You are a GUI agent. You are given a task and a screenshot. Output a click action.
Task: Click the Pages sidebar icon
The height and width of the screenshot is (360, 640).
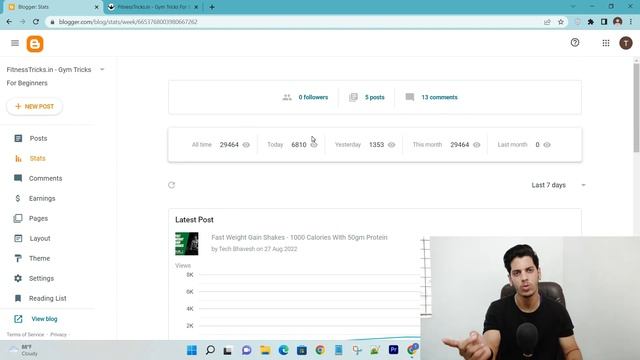18,218
